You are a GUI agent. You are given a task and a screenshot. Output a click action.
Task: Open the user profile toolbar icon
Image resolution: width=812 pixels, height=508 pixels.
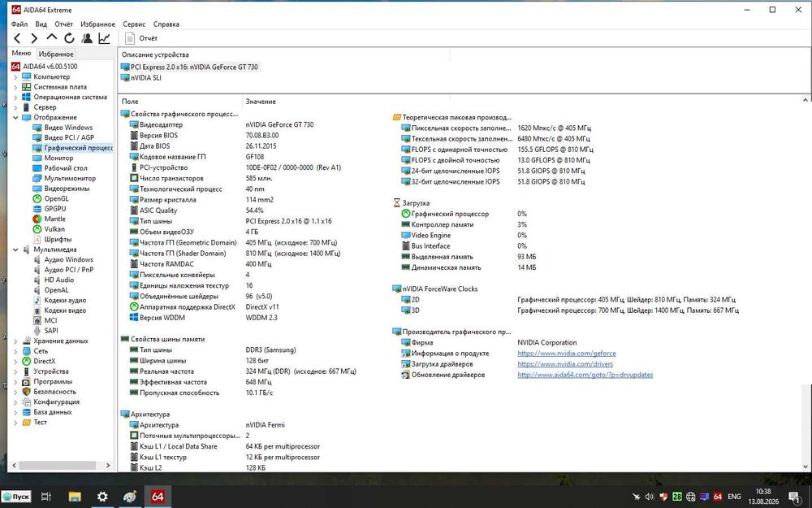coord(87,38)
